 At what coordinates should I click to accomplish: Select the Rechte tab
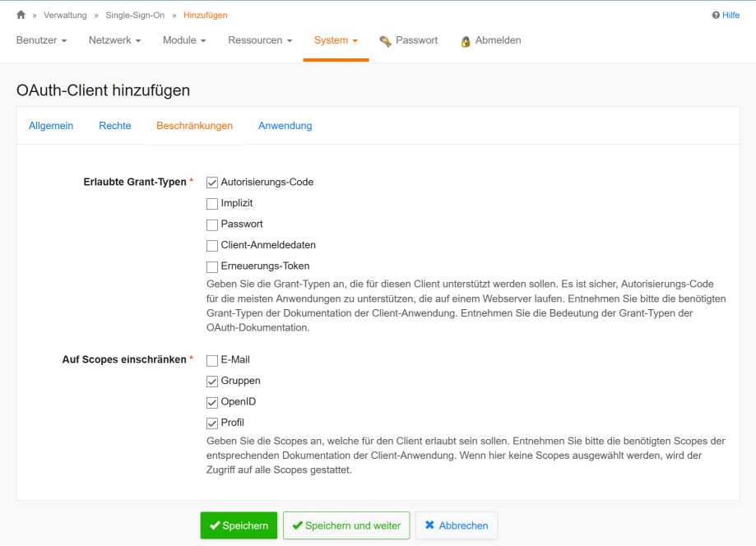coord(115,126)
